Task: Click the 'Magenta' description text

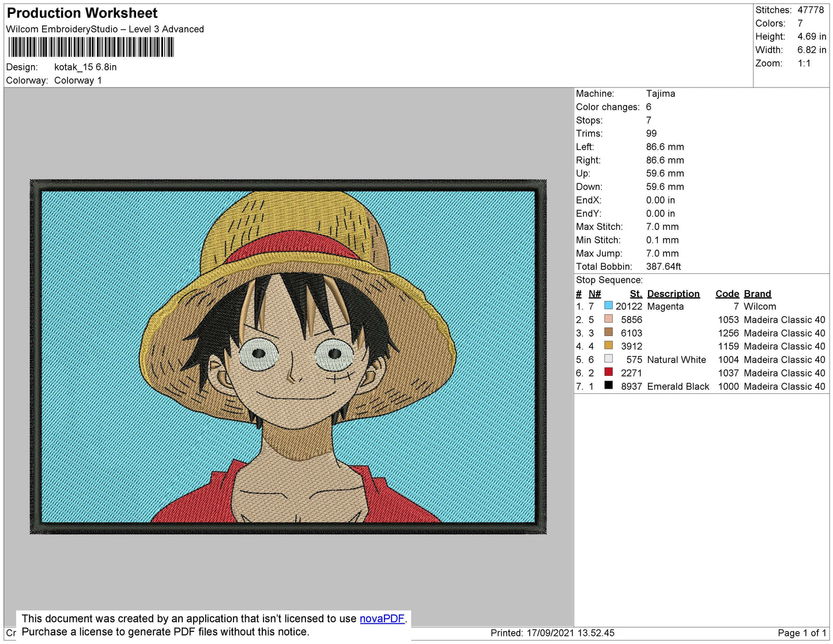Action: point(665,306)
